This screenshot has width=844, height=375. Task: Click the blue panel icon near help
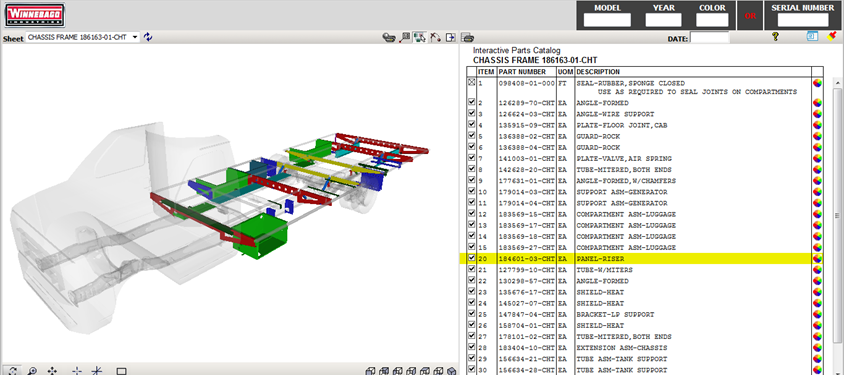pyautogui.click(x=812, y=36)
